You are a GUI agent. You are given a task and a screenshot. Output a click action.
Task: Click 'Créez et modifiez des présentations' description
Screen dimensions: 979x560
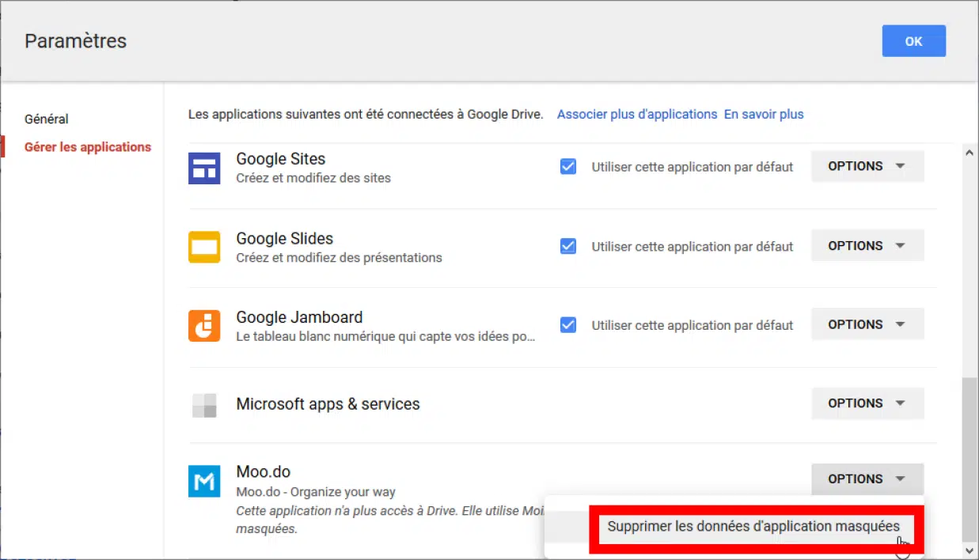tap(340, 258)
